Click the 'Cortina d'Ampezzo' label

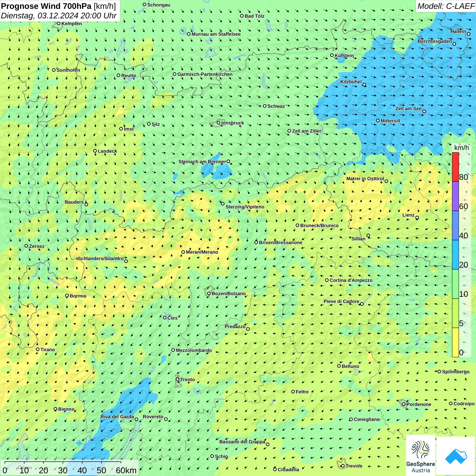point(351,280)
